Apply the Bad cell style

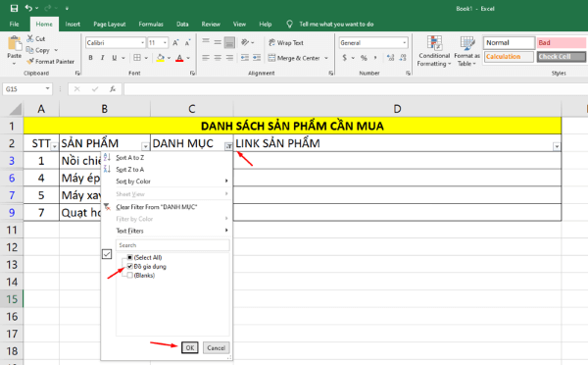pos(561,43)
